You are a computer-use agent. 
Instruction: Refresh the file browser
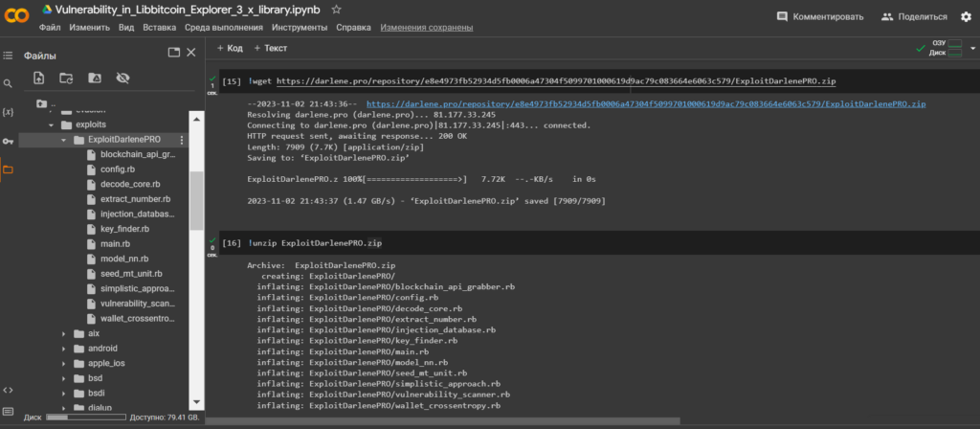[66, 78]
